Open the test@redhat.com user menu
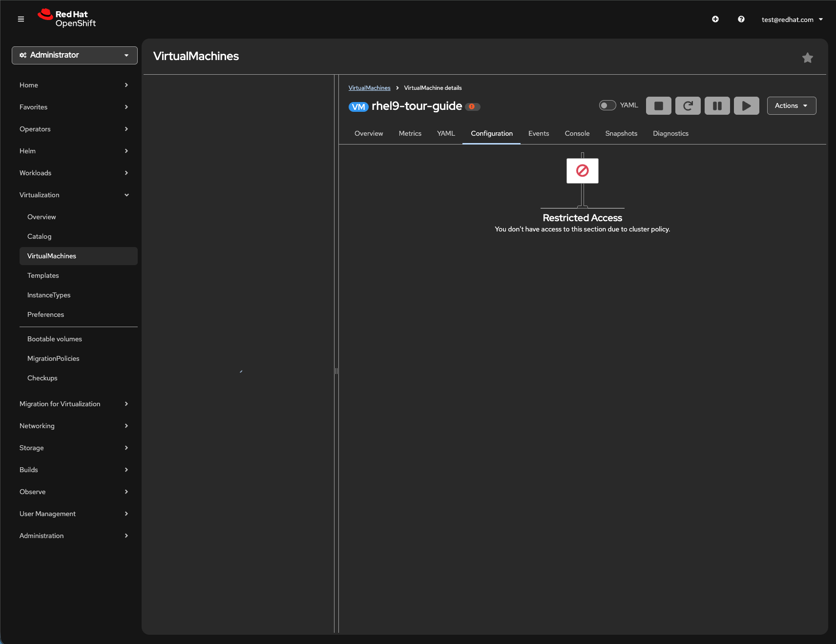The width and height of the screenshot is (836, 644). (792, 20)
